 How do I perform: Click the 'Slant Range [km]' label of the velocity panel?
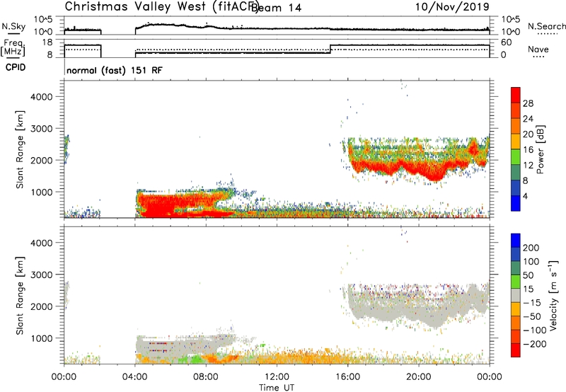click(20, 296)
